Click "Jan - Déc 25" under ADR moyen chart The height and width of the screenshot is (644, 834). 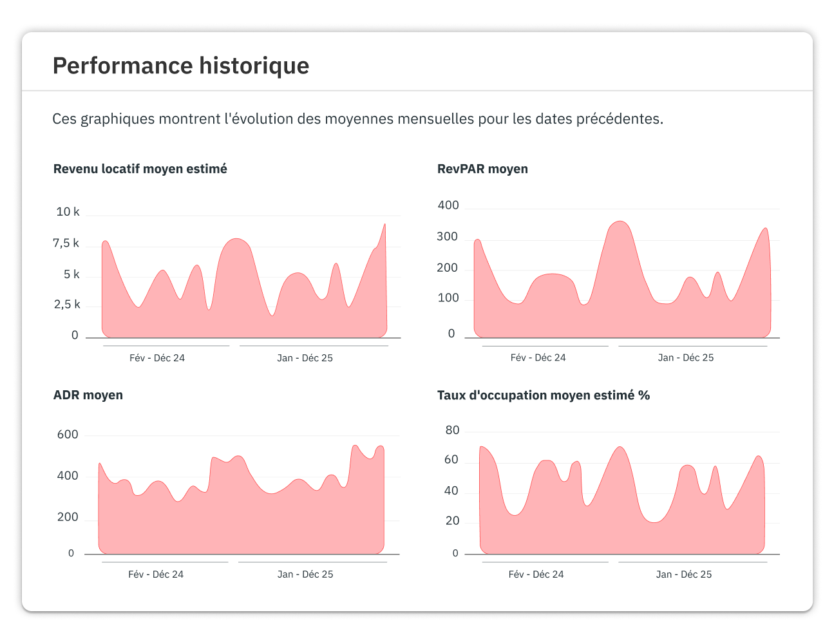(305, 574)
